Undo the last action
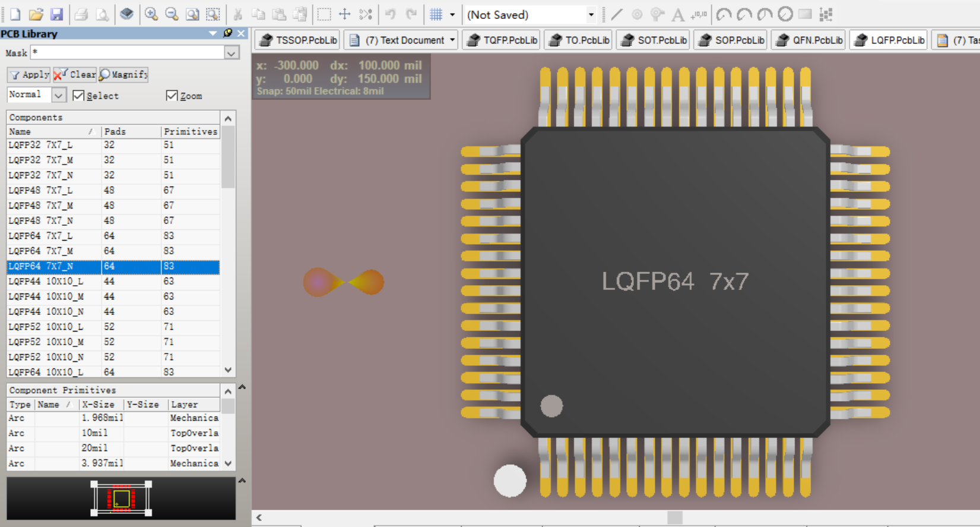The height and width of the screenshot is (527, 980). tap(390, 14)
